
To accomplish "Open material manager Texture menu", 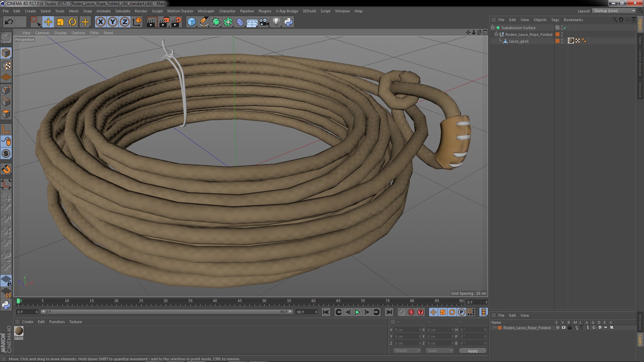I will tap(75, 322).
